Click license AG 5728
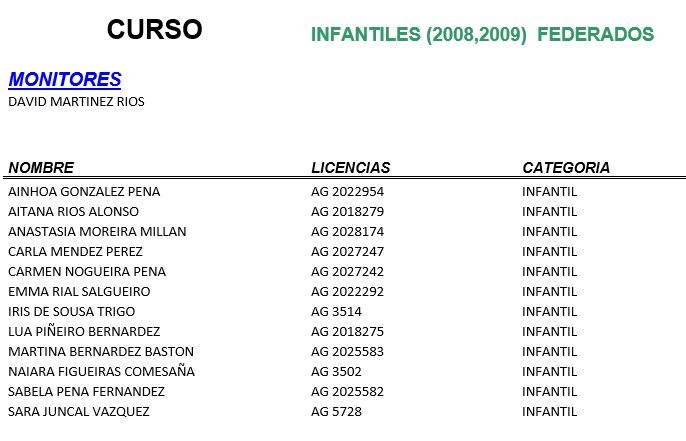The width and height of the screenshot is (686, 441). [336, 412]
